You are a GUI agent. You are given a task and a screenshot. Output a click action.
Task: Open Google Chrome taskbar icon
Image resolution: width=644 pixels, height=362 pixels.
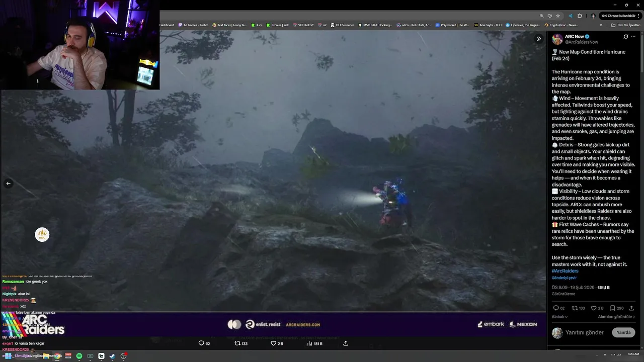(x=57, y=356)
